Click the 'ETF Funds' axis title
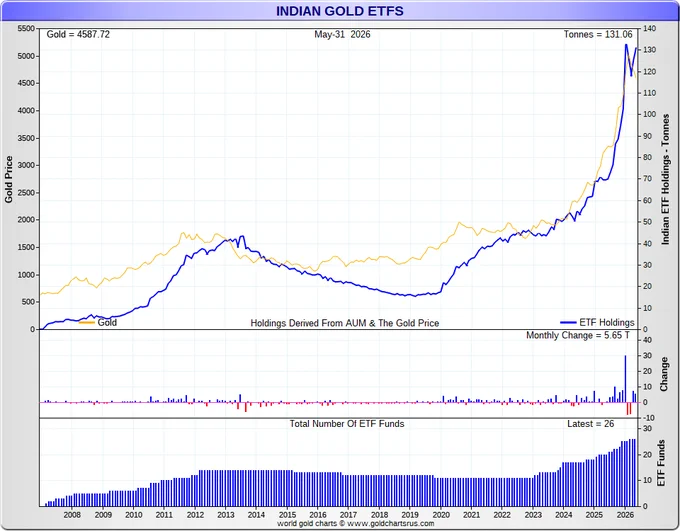 point(661,463)
